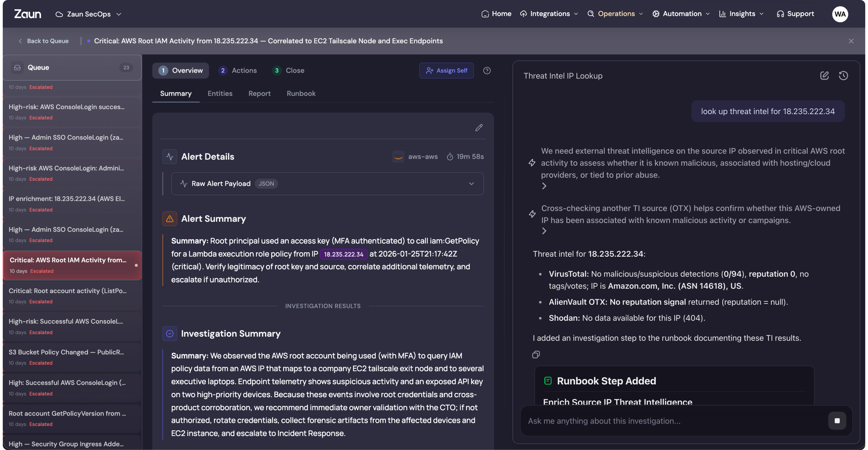Expand the first threat intelligence reasoning step
The width and height of the screenshot is (868, 450).
coord(544,186)
